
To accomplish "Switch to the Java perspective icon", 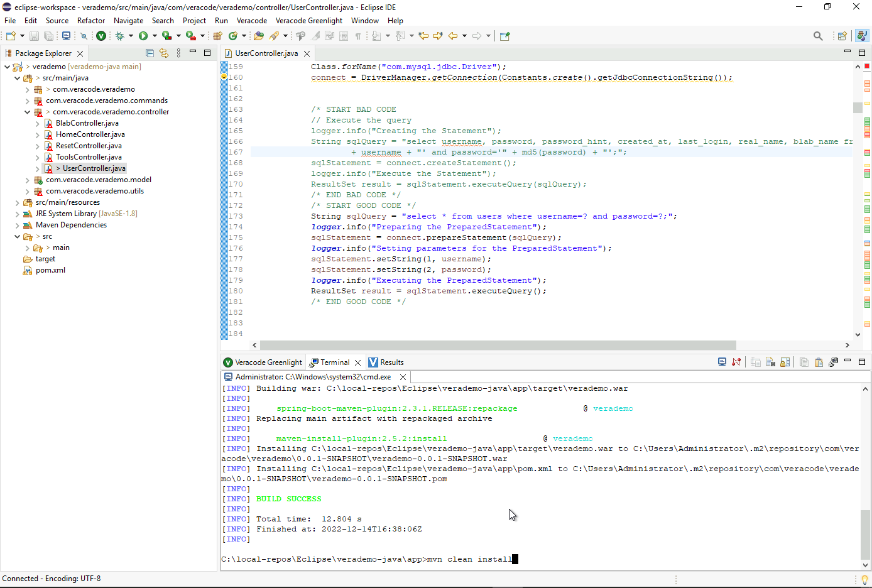I will tap(863, 36).
